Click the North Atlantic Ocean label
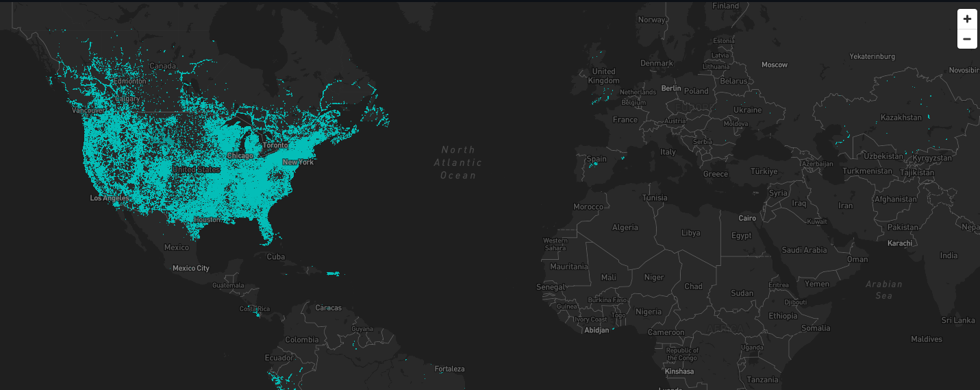 [458, 162]
